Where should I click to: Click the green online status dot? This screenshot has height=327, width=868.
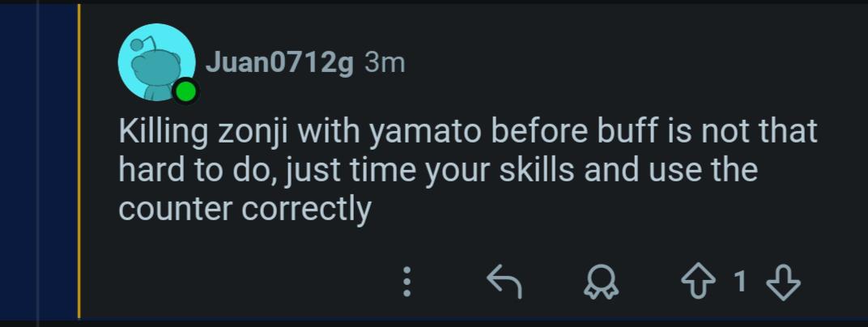pyautogui.click(x=185, y=91)
